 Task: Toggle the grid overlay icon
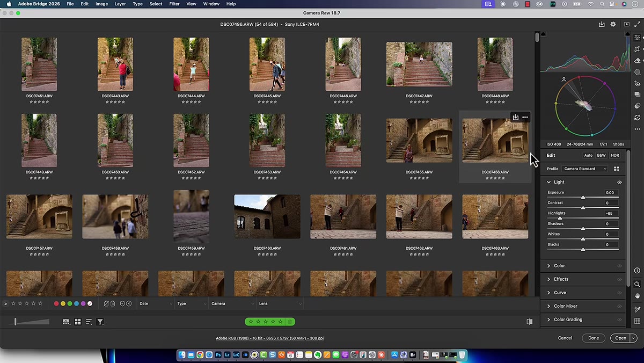click(x=637, y=321)
